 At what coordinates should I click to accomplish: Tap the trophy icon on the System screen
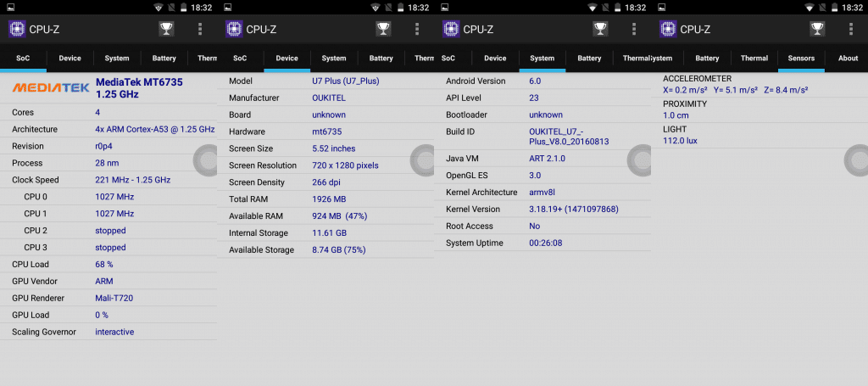tap(600, 29)
